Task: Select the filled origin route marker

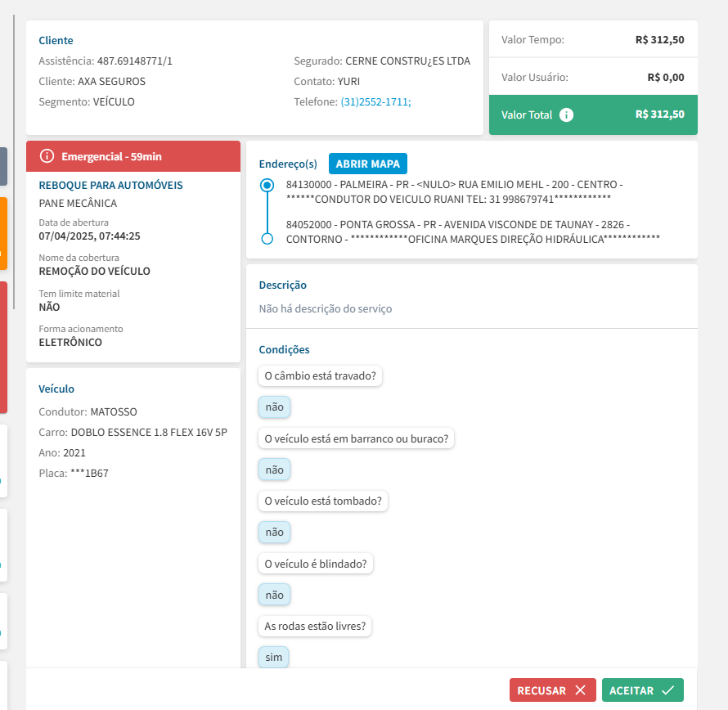Action: 267,186
